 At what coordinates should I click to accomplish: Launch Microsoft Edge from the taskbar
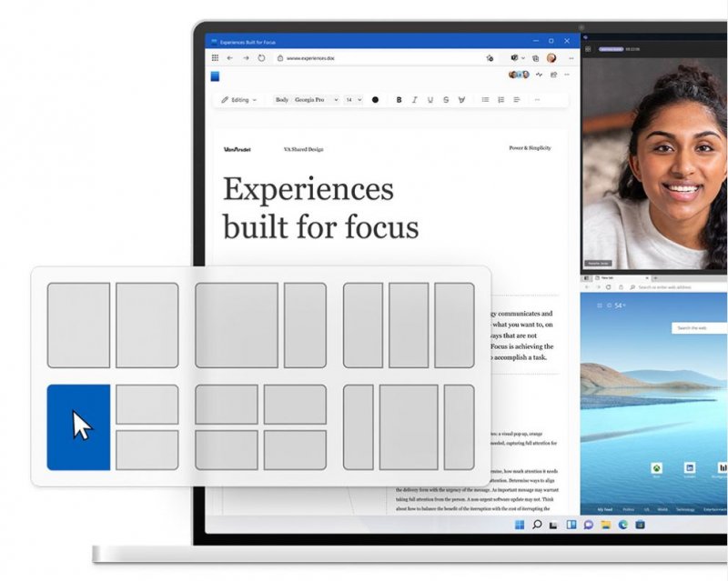click(622, 525)
